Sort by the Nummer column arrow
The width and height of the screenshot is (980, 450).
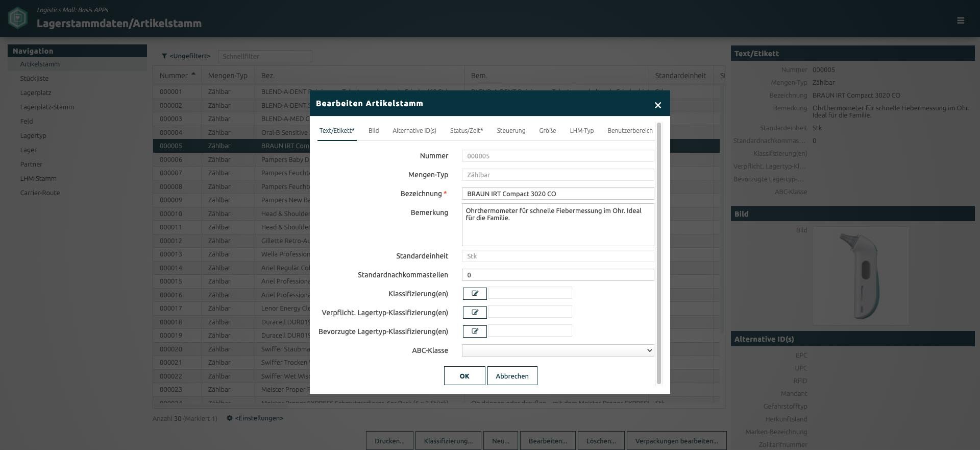[193, 74]
